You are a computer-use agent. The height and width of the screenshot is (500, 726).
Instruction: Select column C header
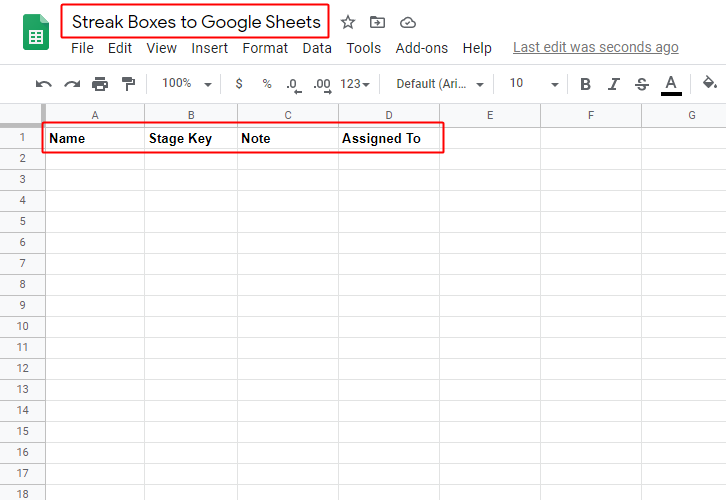tap(288, 115)
